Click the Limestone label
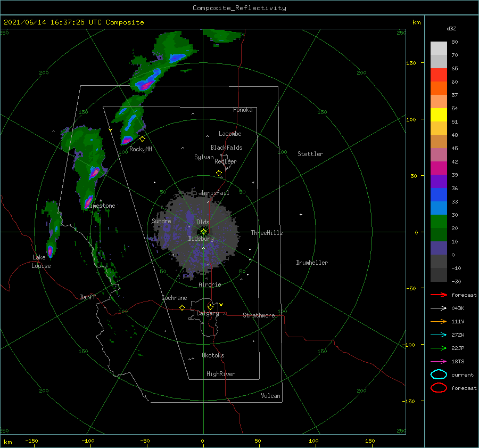This screenshot has height=448, width=479. (x=101, y=206)
